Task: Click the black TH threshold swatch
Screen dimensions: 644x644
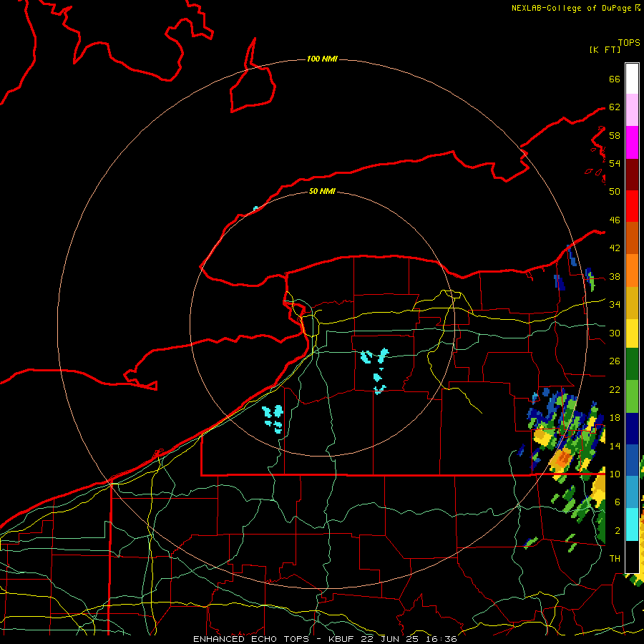Action: pos(632,557)
